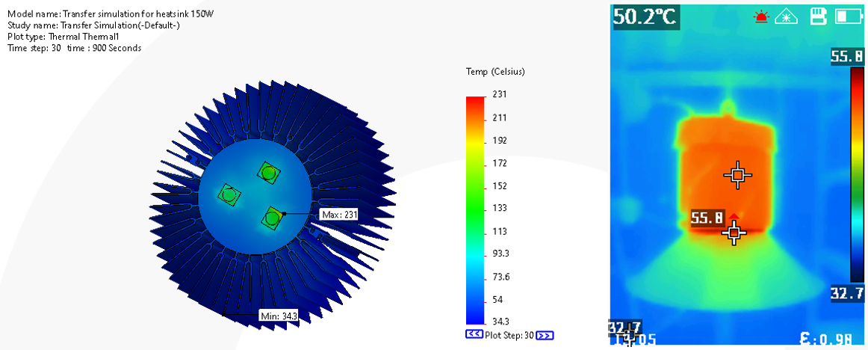Click the 32.7 scale minimum beside color bar
The width and height of the screenshot is (868, 350).
coord(847,293)
